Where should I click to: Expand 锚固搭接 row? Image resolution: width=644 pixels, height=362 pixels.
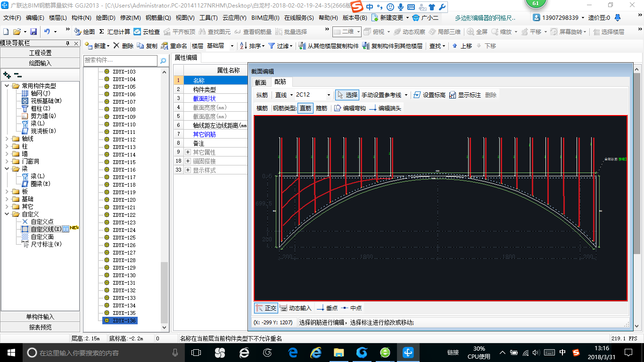(188, 161)
